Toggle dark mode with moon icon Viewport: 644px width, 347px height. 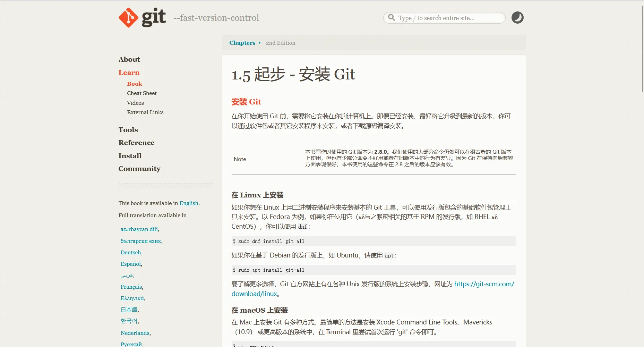click(517, 17)
